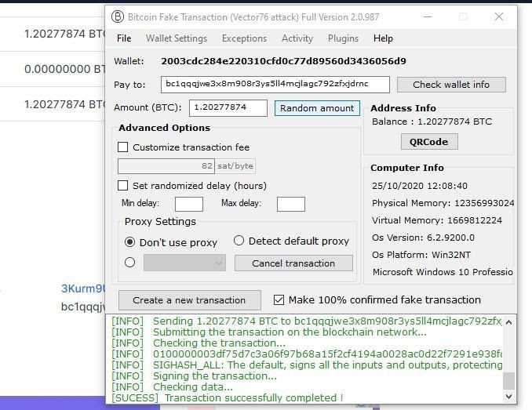Select the Don't use proxy option
The width and height of the screenshot is (532, 410).
coord(129,242)
